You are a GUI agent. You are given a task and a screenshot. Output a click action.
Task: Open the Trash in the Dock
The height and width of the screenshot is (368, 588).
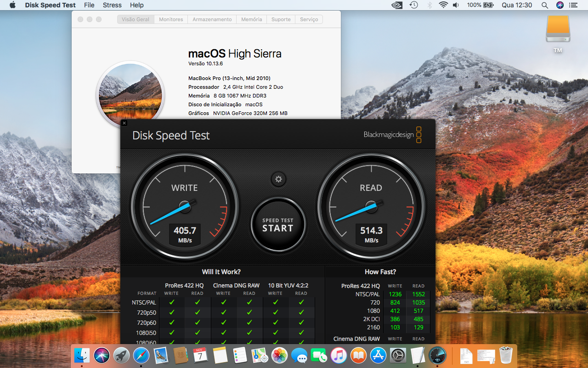tap(505, 355)
